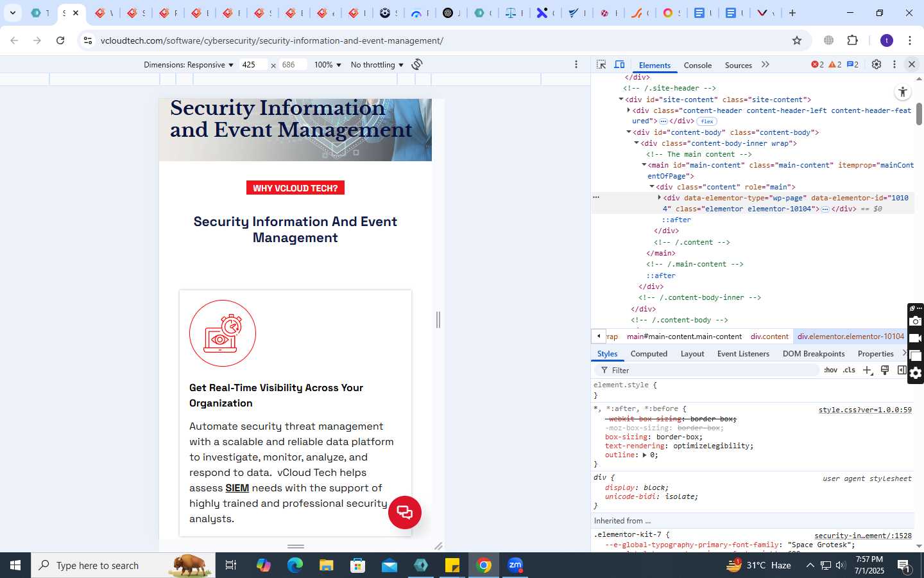The height and width of the screenshot is (578, 924).
Task: Open Chrome extensions puzzle icon
Action: point(853,40)
